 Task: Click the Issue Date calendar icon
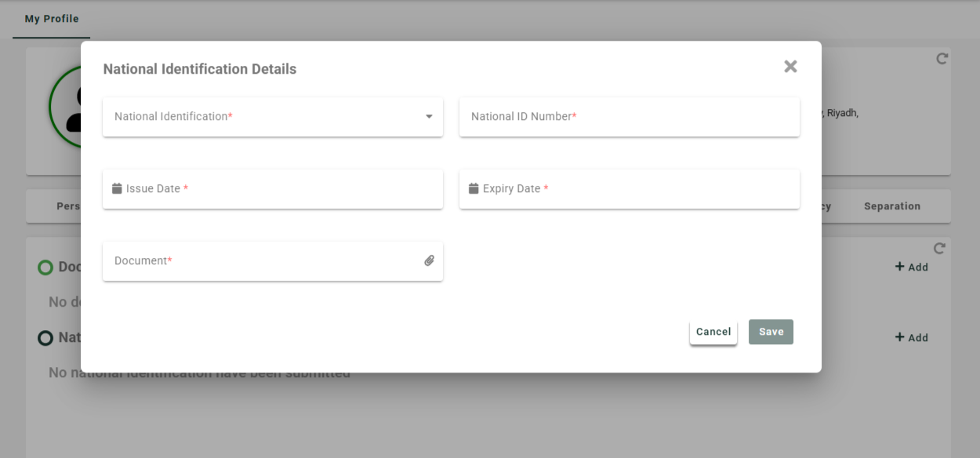117,188
